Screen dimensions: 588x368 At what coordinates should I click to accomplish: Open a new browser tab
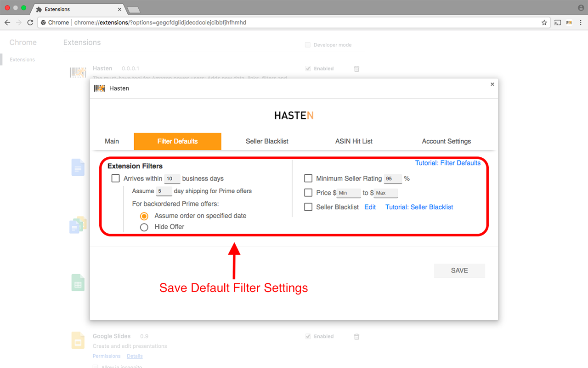[x=134, y=10]
